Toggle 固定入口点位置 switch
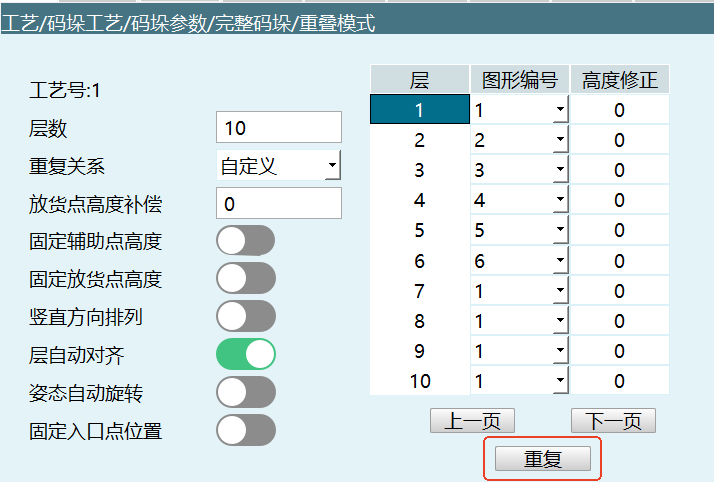 click(245, 431)
